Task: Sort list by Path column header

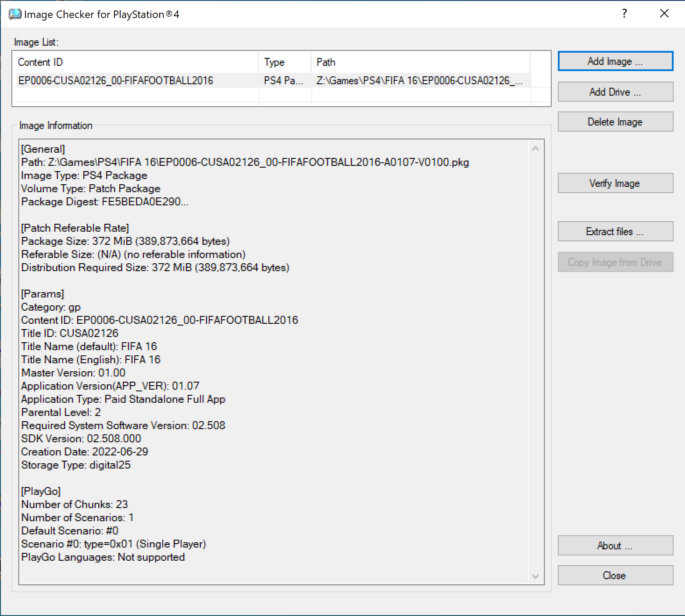Action: (x=421, y=62)
